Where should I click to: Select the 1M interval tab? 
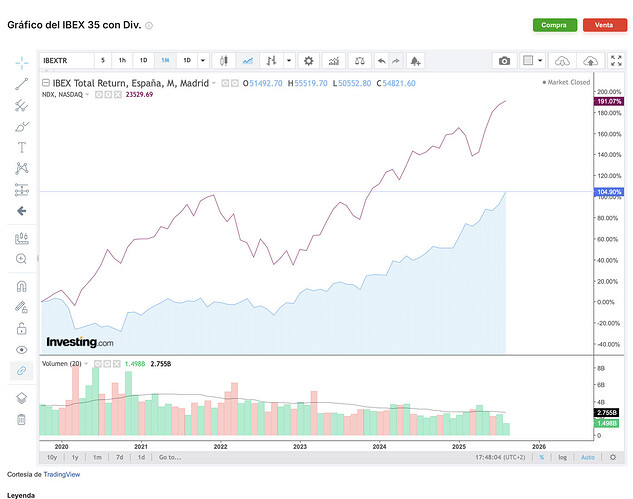click(x=165, y=61)
